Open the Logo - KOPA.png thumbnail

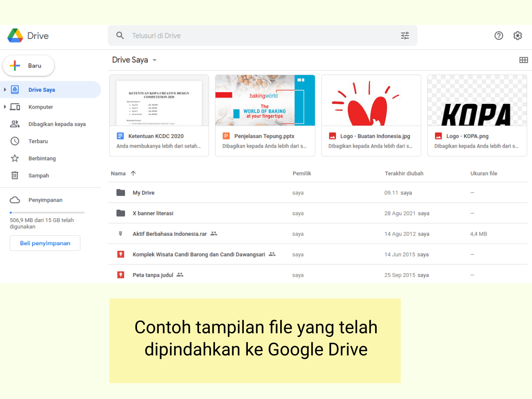click(x=477, y=100)
